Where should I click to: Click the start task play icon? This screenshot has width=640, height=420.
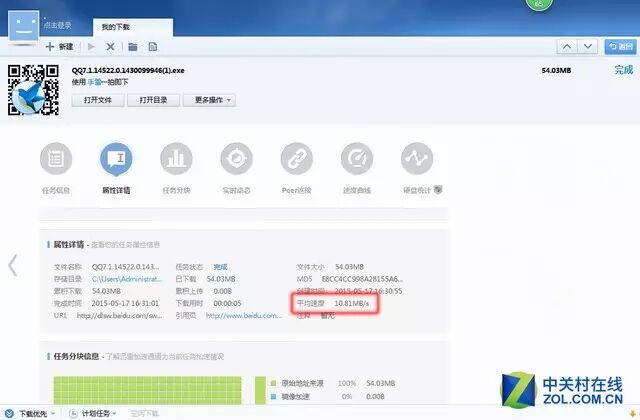click(x=91, y=47)
